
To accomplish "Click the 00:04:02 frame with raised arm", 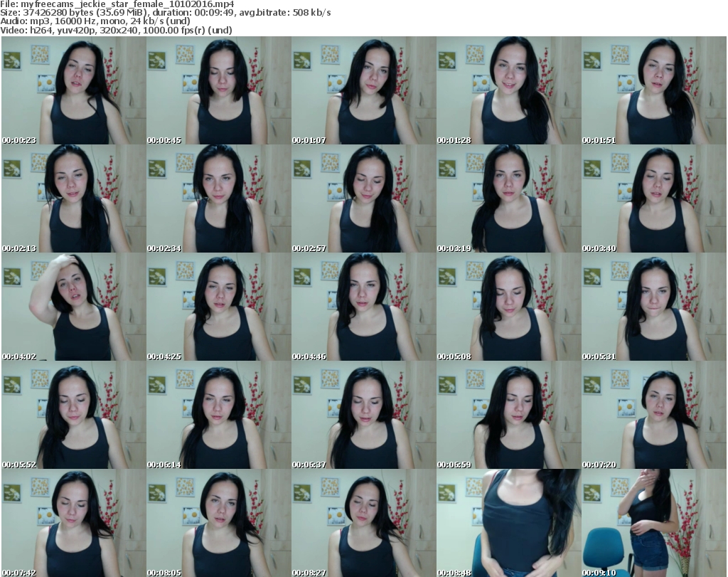I will (73, 307).
